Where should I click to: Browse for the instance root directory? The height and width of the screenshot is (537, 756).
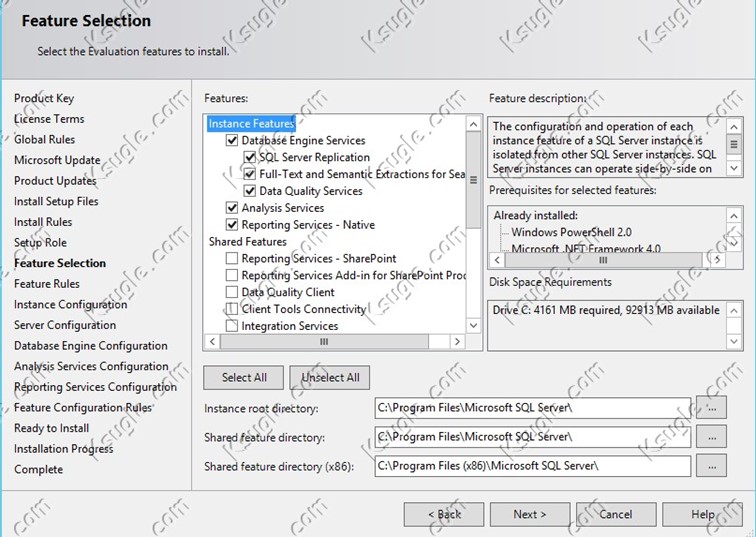click(x=710, y=408)
